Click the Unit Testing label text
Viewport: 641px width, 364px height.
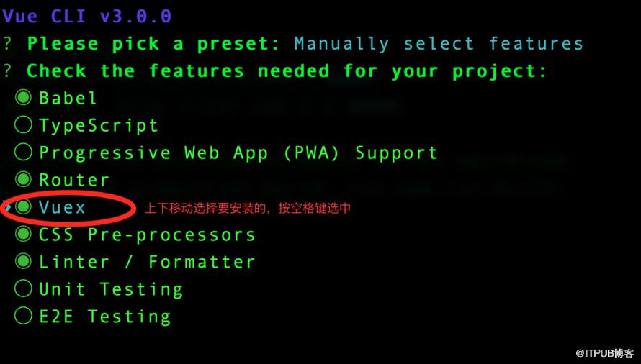coord(111,290)
